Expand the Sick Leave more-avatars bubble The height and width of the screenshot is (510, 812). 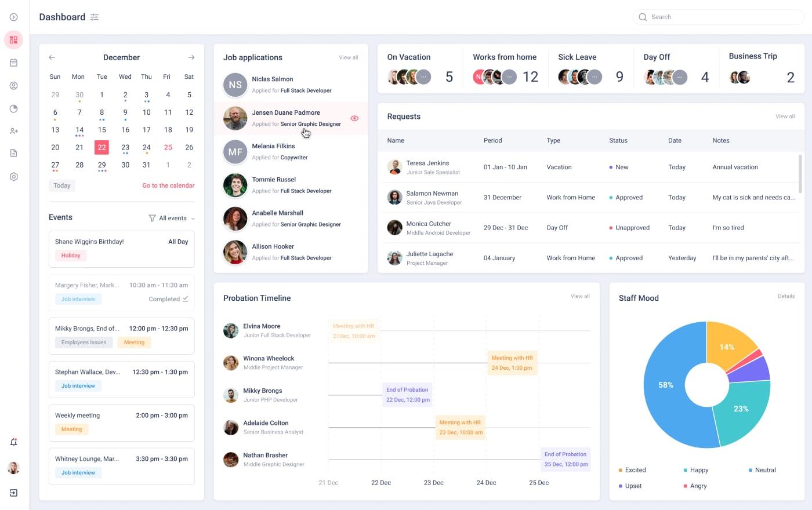coord(594,77)
